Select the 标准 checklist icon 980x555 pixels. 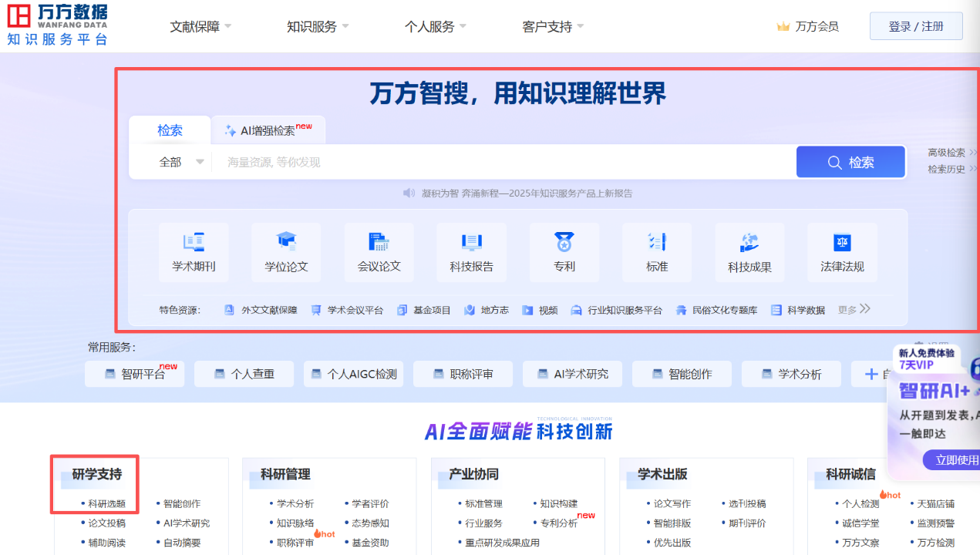pyautogui.click(x=657, y=242)
